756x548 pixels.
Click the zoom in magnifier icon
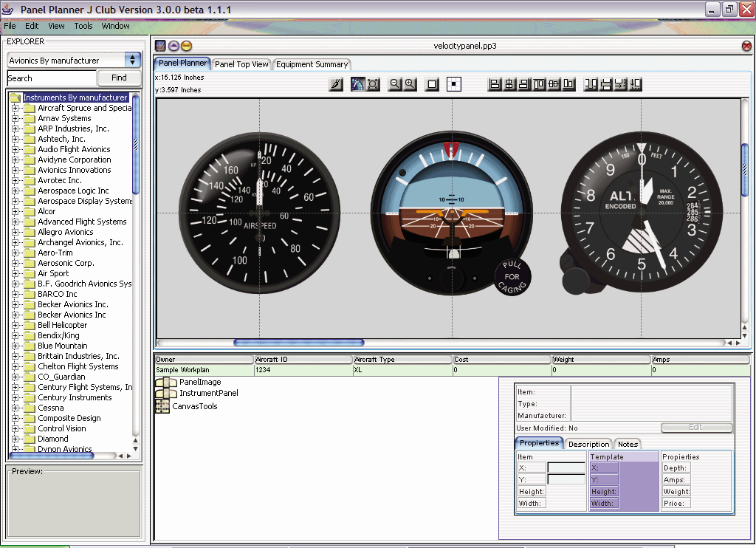click(409, 84)
